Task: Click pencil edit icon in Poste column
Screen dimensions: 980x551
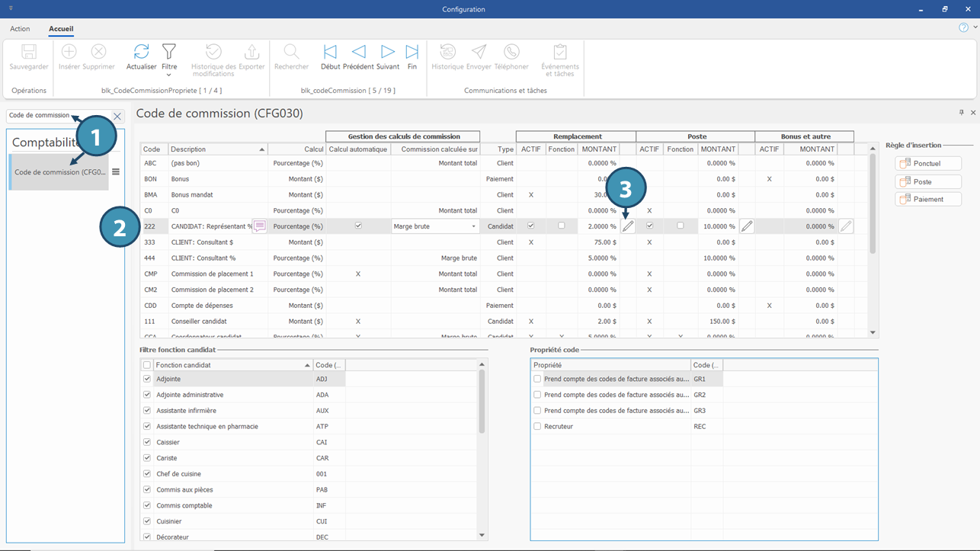Action: point(747,226)
